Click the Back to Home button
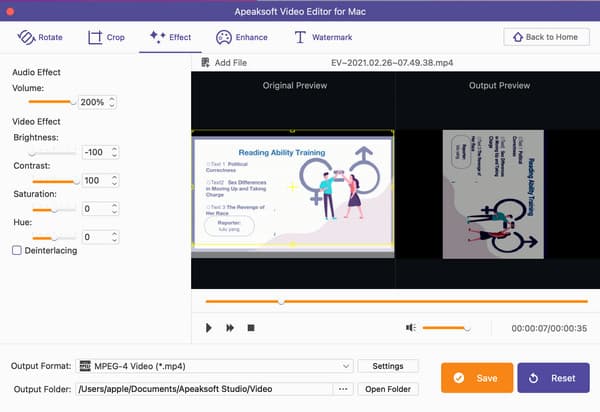This screenshot has width=600, height=412. tap(546, 37)
